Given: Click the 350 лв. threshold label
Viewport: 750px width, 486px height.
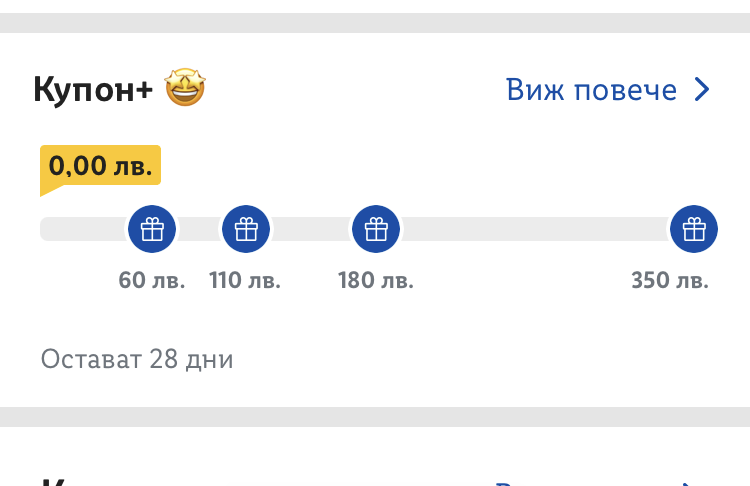Looking at the screenshot, I should 670,280.
